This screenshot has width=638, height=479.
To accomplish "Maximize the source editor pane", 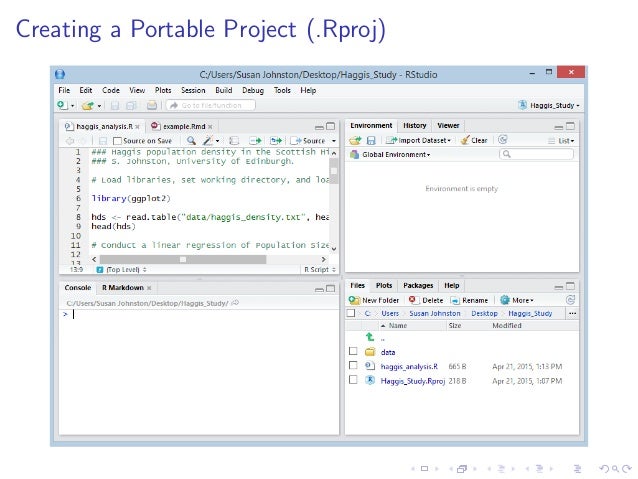I will [330, 126].
